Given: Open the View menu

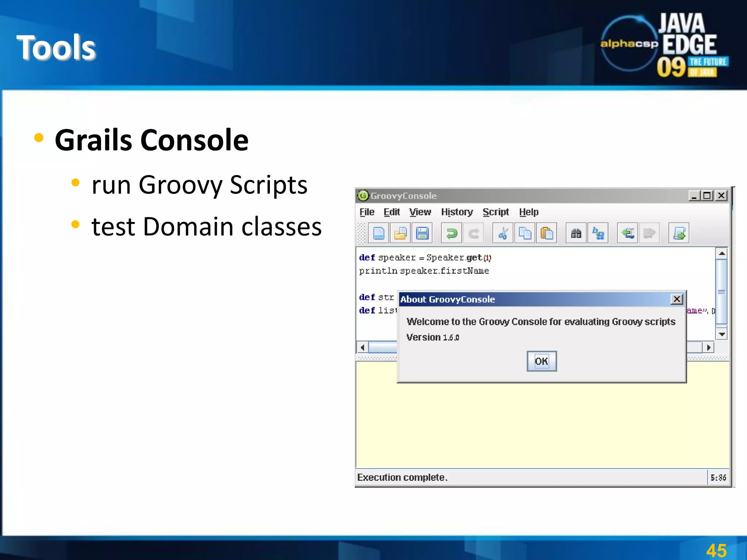Looking at the screenshot, I should coord(420,212).
